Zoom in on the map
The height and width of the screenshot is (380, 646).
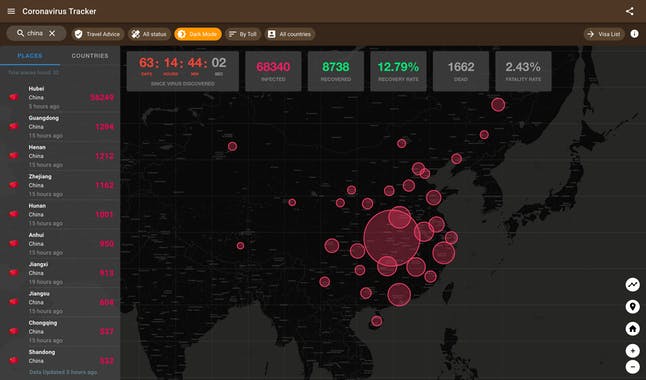[x=632, y=351]
